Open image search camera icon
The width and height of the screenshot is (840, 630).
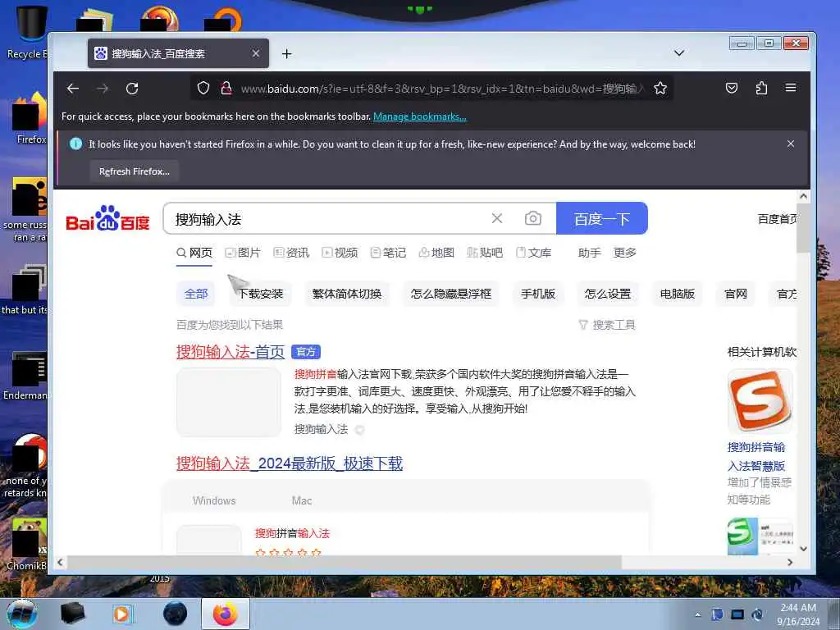tap(532, 218)
